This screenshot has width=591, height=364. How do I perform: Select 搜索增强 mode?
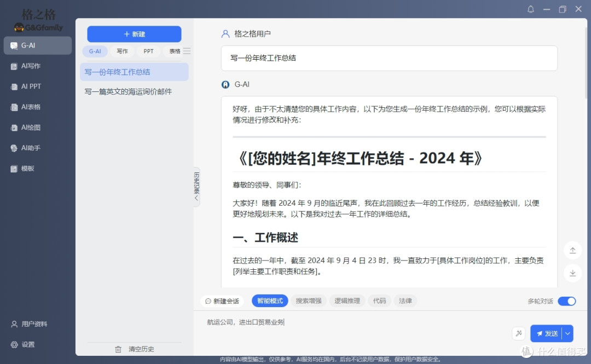308,301
